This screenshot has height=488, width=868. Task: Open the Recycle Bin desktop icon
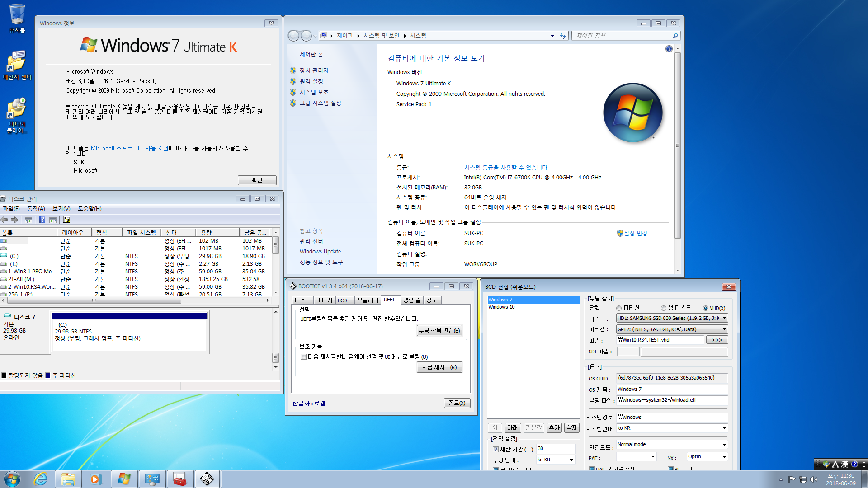[x=17, y=18]
